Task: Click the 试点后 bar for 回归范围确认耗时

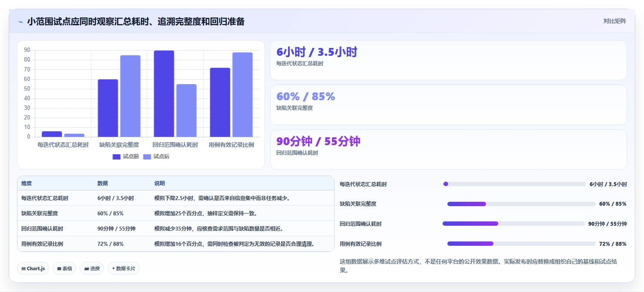Action: [186, 110]
